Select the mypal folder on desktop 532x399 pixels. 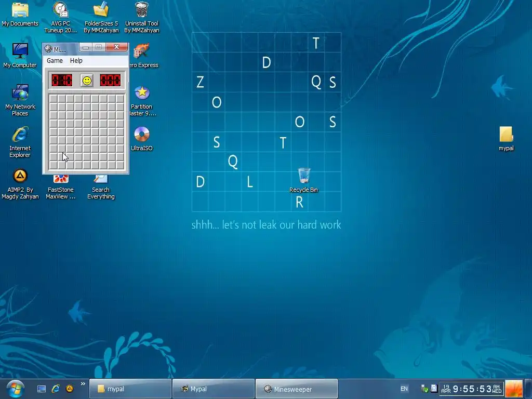506,138
